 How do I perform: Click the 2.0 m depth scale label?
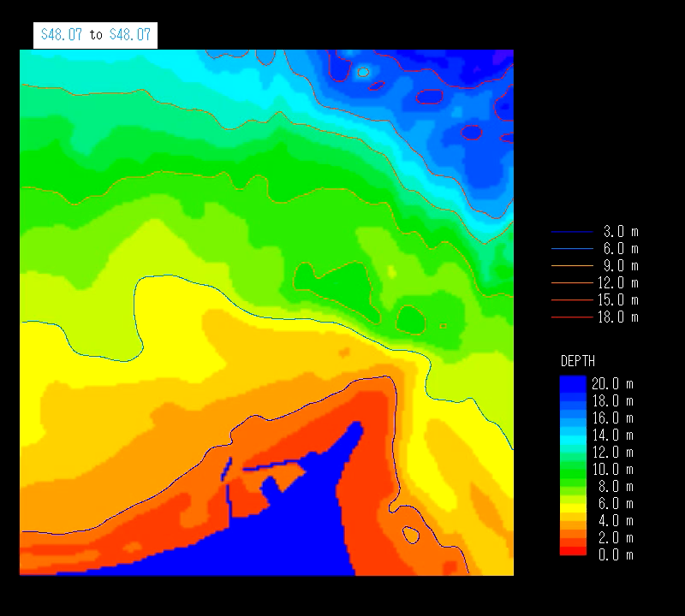612,538
